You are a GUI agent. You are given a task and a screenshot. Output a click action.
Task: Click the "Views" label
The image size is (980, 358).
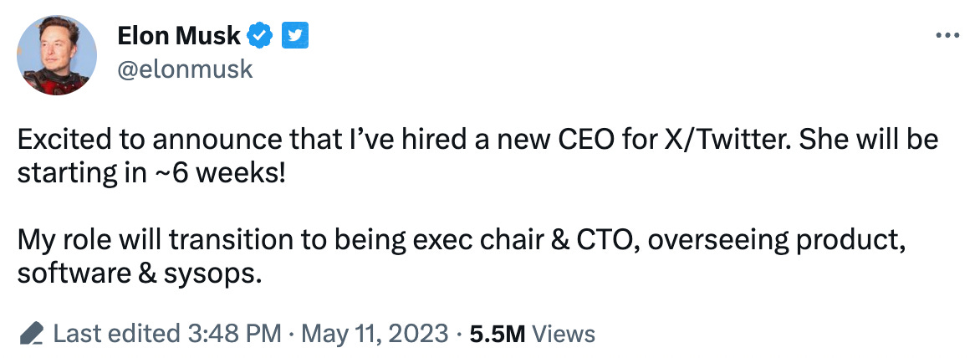tap(564, 335)
